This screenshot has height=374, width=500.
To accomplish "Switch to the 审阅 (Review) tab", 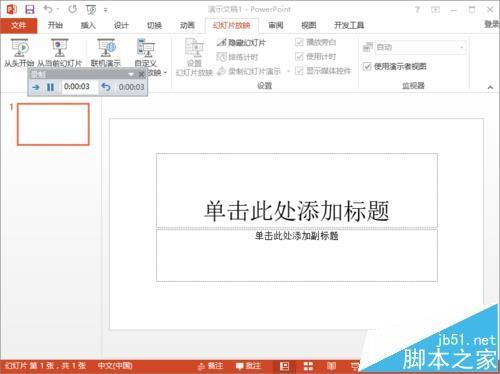I will pos(276,25).
